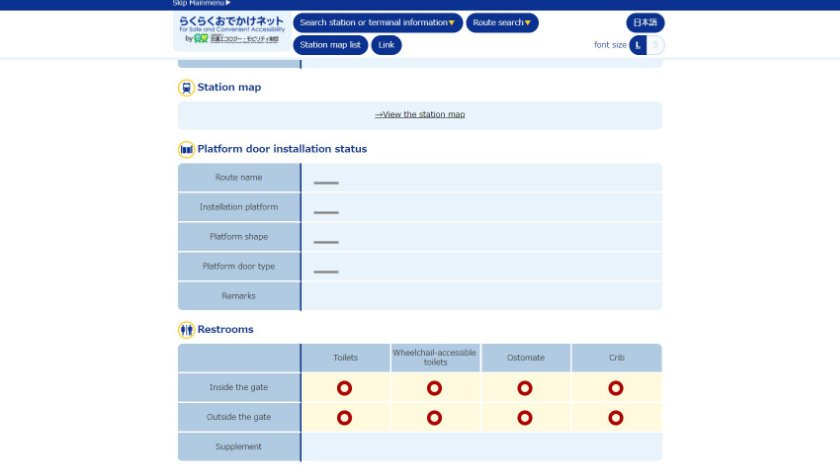Open the Station map list menu
The width and height of the screenshot is (840, 472).
coord(330,45)
